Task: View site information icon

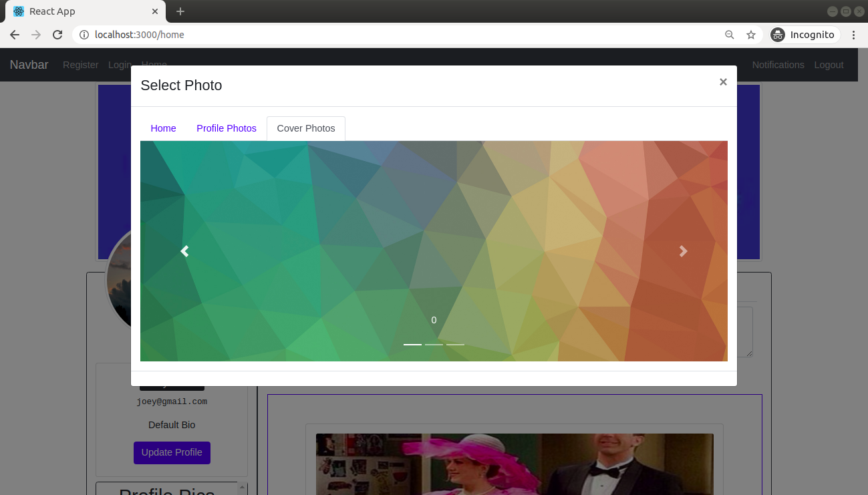Action: [x=84, y=35]
